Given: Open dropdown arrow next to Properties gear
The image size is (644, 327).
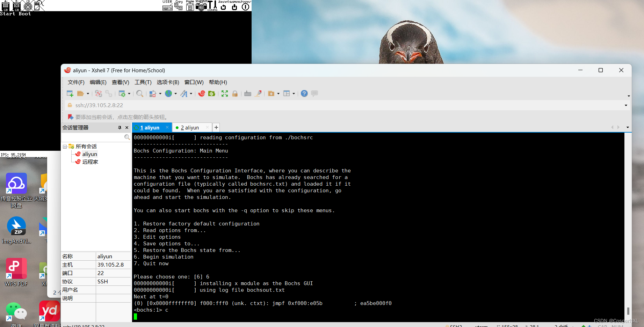Looking at the screenshot, I should (129, 94).
